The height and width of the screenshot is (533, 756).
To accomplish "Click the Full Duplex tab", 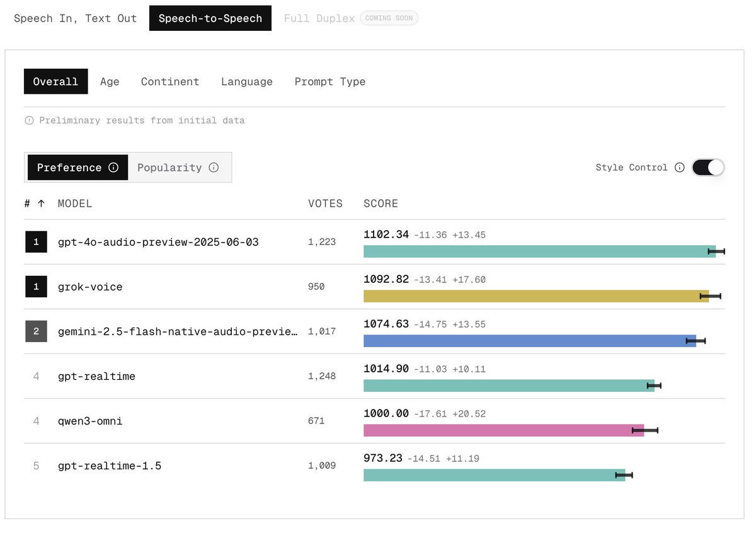I will pyautogui.click(x=319, y=18).
